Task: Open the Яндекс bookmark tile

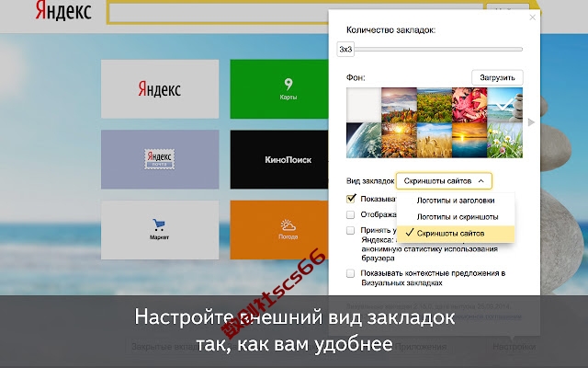Action: pyautogui.click(x=160, y=89)
